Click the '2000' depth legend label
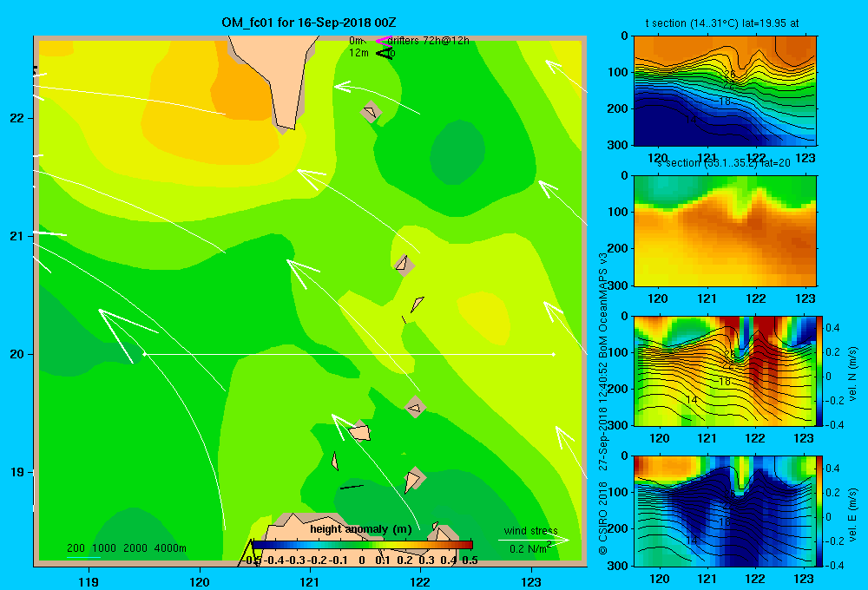The width and height of the screenshot is (868, 590). 135,548
